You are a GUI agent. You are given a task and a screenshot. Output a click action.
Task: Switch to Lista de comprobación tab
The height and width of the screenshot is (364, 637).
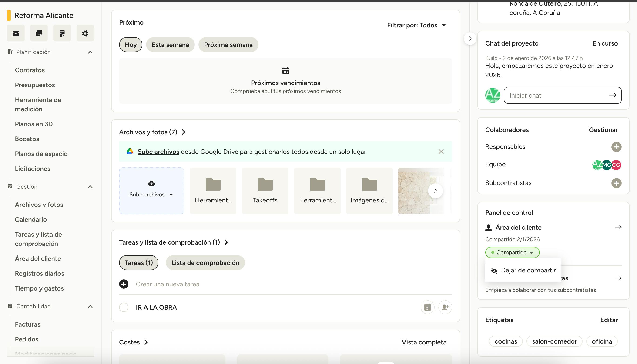click(205, 263)
